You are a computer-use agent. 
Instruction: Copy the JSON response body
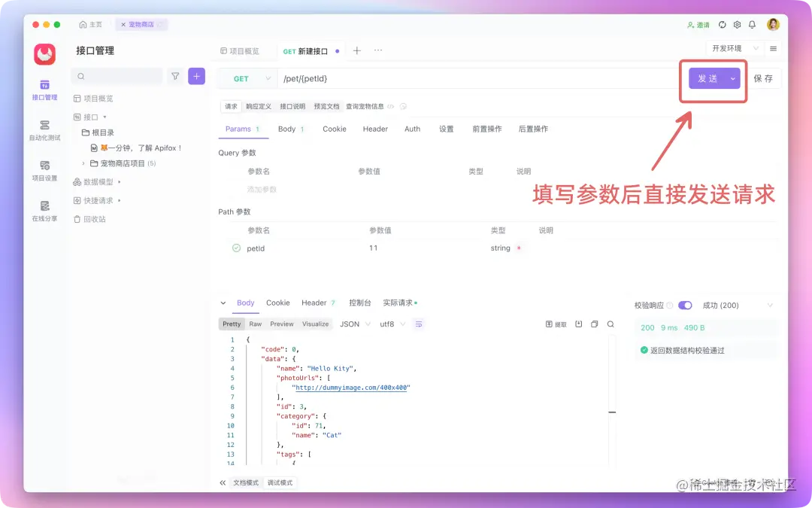[594, 324]
